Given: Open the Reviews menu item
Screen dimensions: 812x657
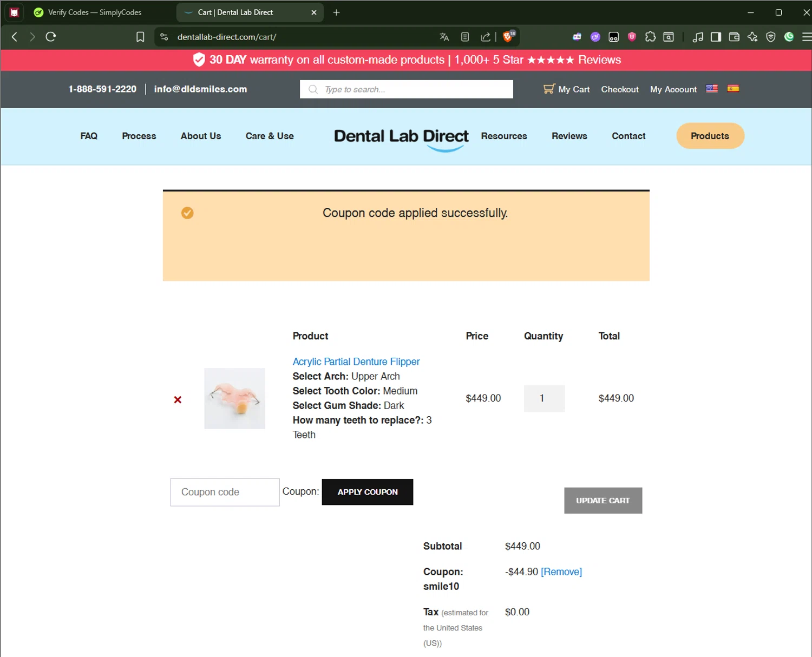Looking at the screenshot, I should pos(569,136).
